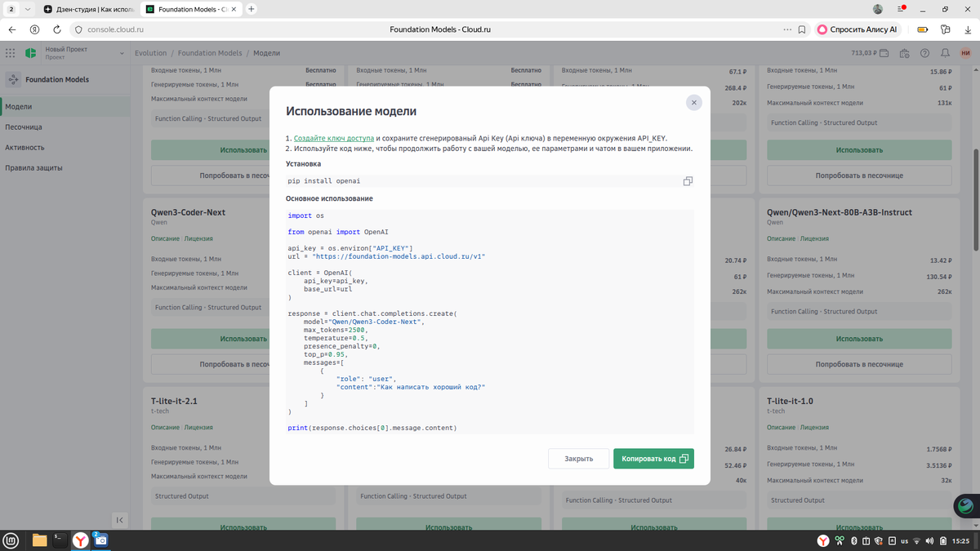Click Попробовать в песочнице for Qwen3-Next-80B-A3B-Instruct
This screenshot has height=551, width=980.
click(859, 364)
